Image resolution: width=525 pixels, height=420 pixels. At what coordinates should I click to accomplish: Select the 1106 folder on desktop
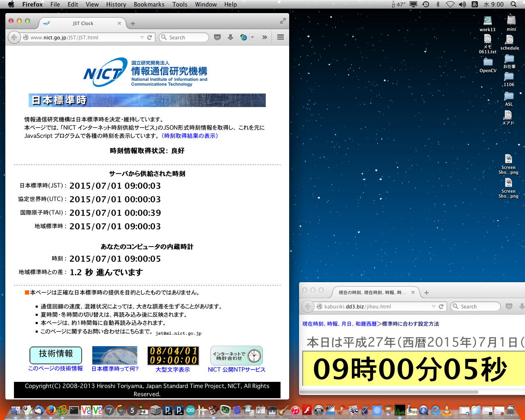point(509,80)
